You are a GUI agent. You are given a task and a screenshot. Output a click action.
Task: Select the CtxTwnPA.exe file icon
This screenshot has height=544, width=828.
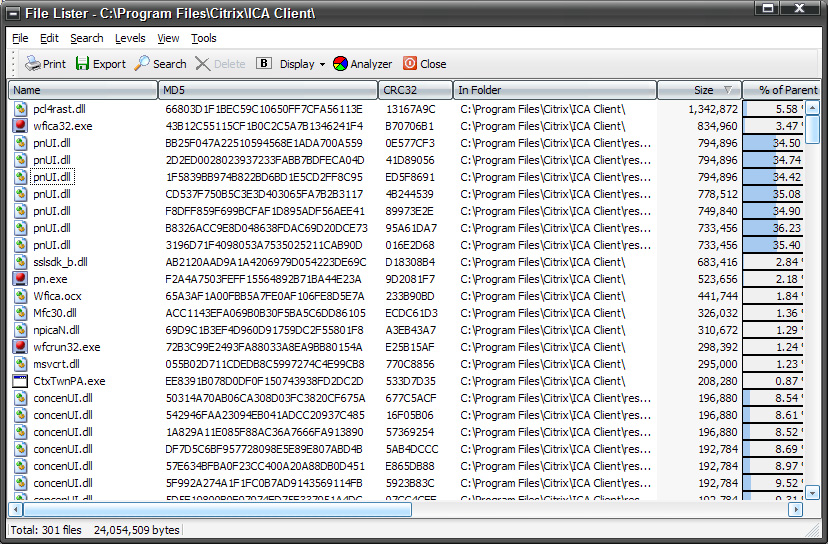point(20,381)
